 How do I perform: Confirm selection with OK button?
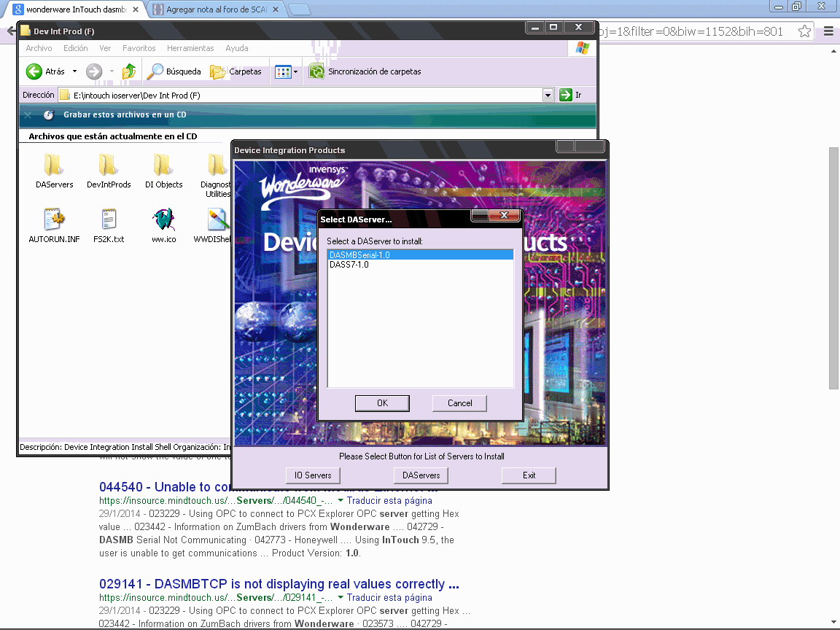(382, 402)
